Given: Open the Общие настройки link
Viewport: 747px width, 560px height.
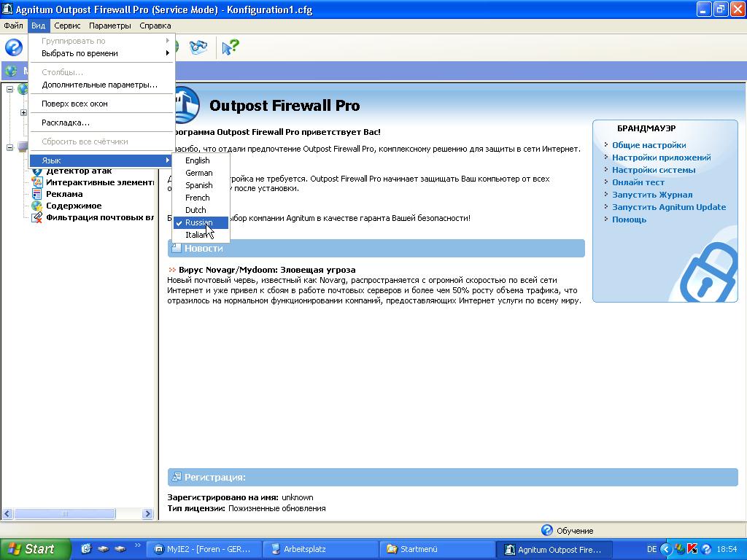Looking at the screenshot, I should tap(649, 145).
